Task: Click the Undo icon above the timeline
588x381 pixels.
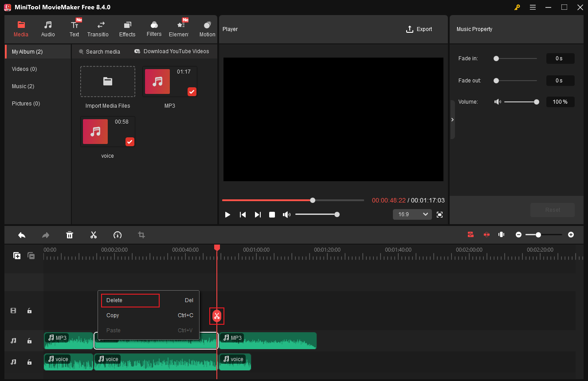Action: click(22, 235)
